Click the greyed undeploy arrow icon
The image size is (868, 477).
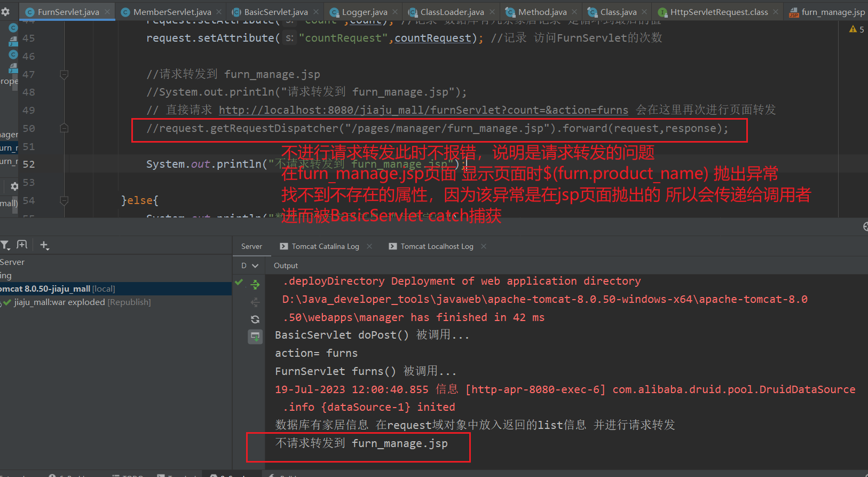tap(255, 302)
